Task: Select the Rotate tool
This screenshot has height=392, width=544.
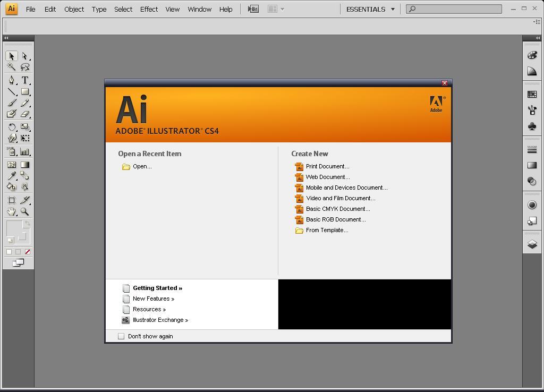Action: coord(12,127)
